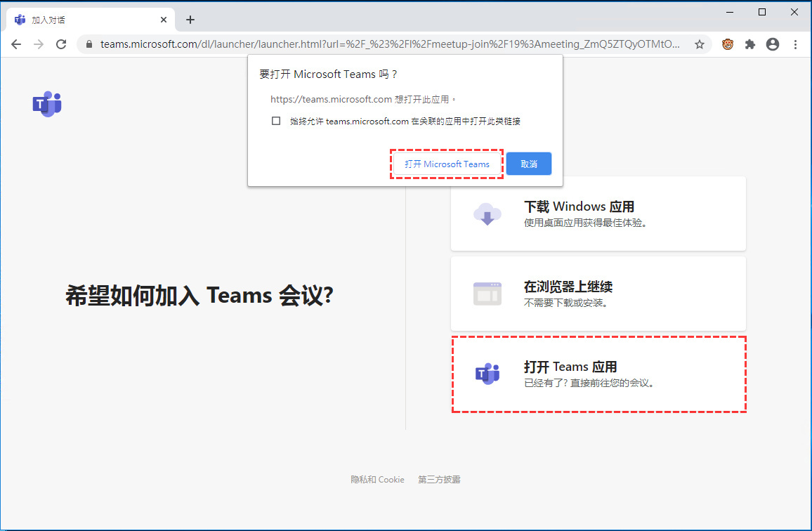Screen dimensions: 812x531
Task: Bookmark this page with star icon
Action: coord(700,44)
